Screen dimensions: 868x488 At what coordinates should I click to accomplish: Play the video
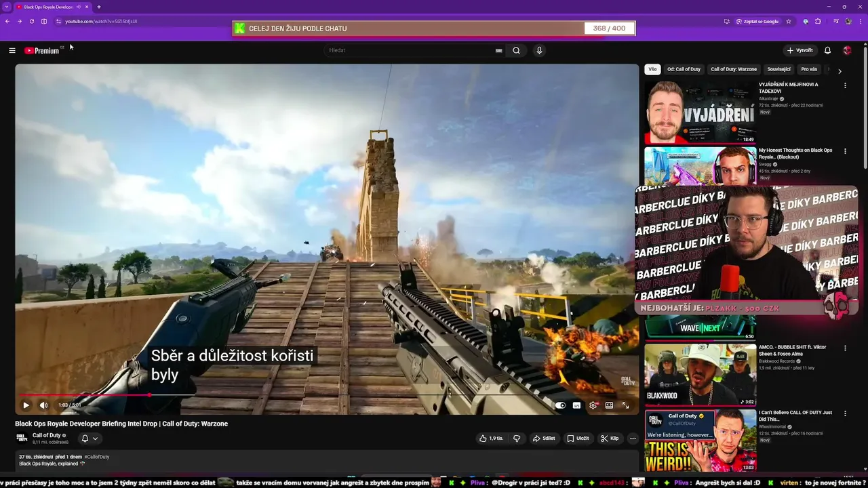click(x=26, y=405)
